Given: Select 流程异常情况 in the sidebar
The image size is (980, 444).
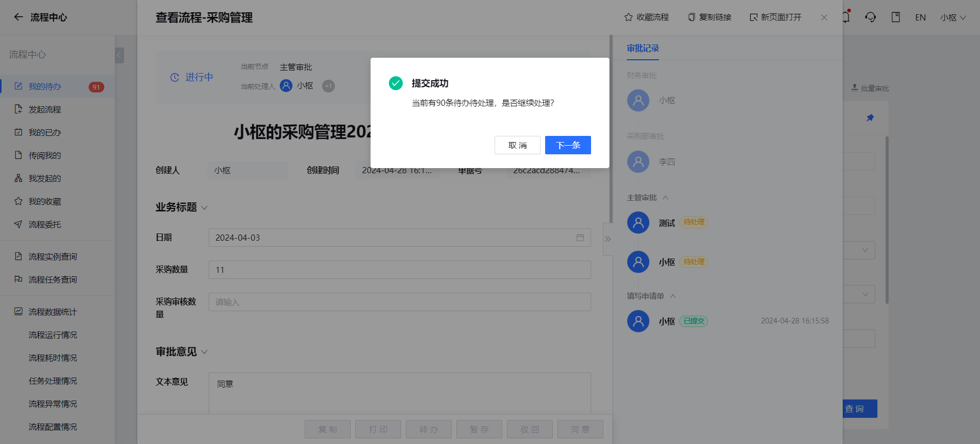Looking at the screenshot, I should pos(53,404).
